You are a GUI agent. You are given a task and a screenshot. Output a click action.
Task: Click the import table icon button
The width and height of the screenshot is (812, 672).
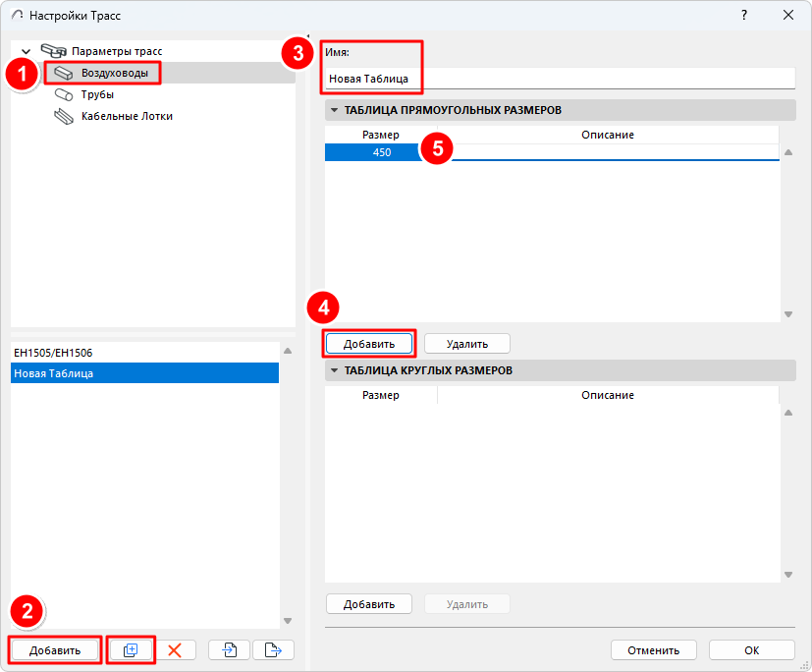(229, 649)
